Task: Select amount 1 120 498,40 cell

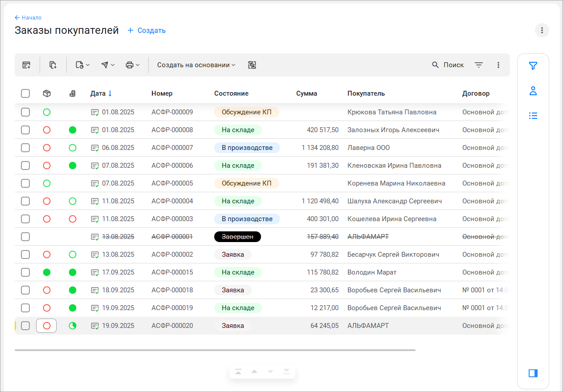Action: (x=320, y=201)
